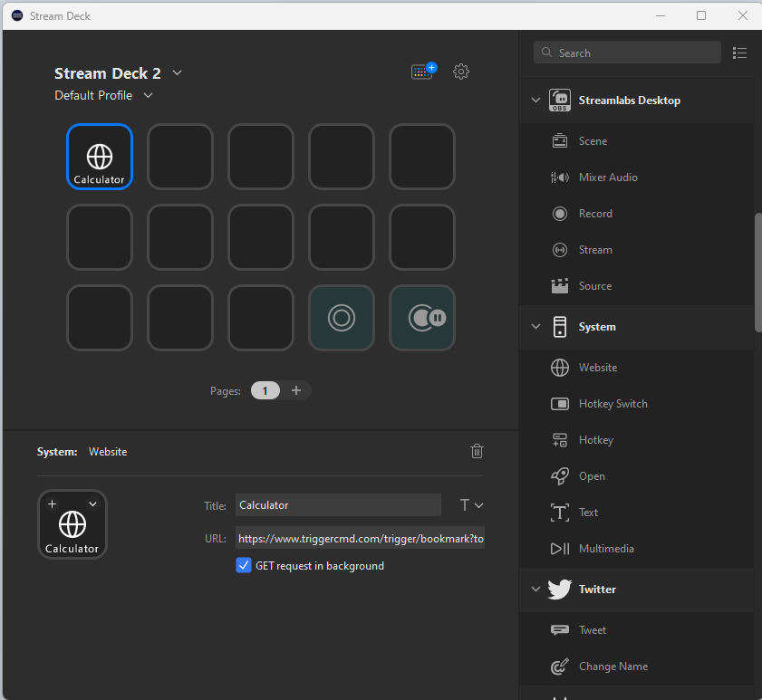The height and width of the screenshot is (700, 762).
Task: Open the Default Profile dropdown
Action: (149, 95)
